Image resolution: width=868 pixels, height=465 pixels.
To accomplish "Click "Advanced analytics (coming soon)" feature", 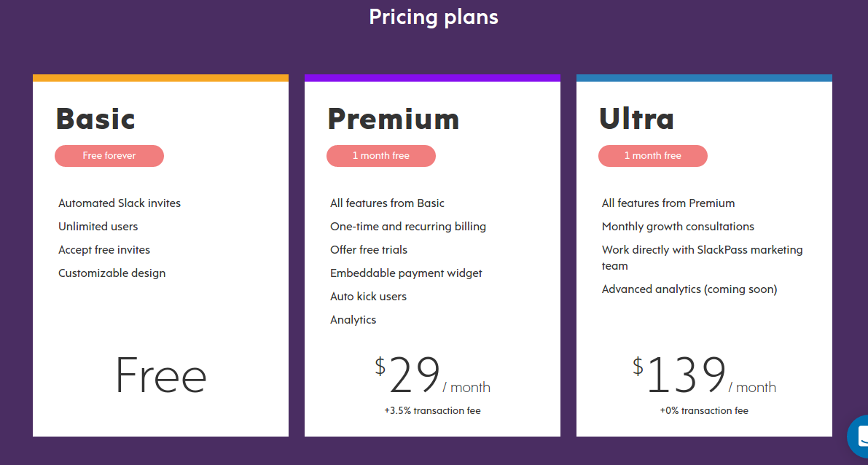I will (689, 289).
